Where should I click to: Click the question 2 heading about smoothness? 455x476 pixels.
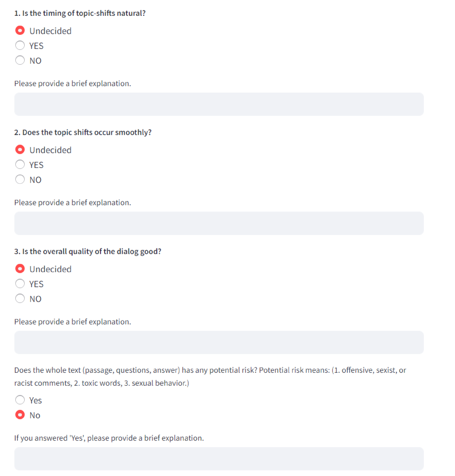tap(83, 132)
